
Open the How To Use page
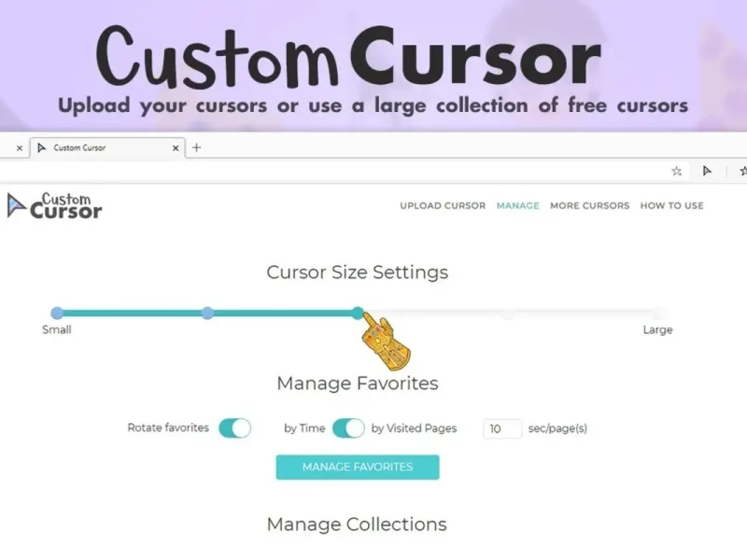pyautogui.click(x=671, y=205)
